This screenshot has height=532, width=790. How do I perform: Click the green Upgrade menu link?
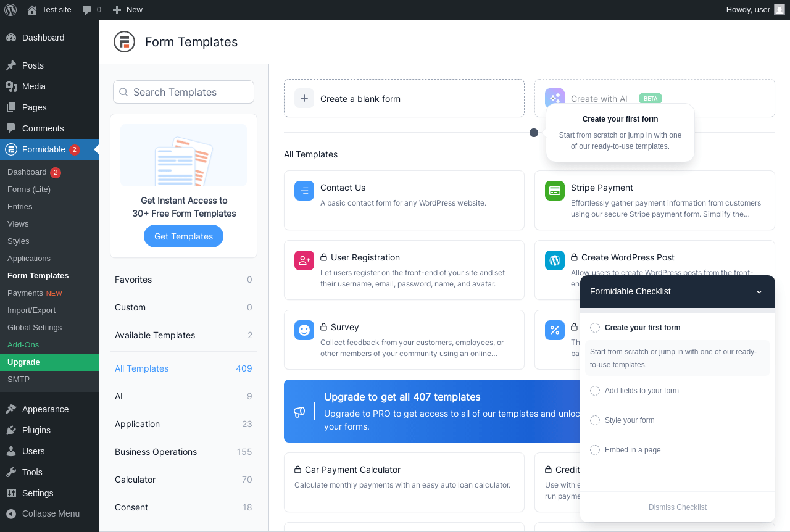coord(49,362)
